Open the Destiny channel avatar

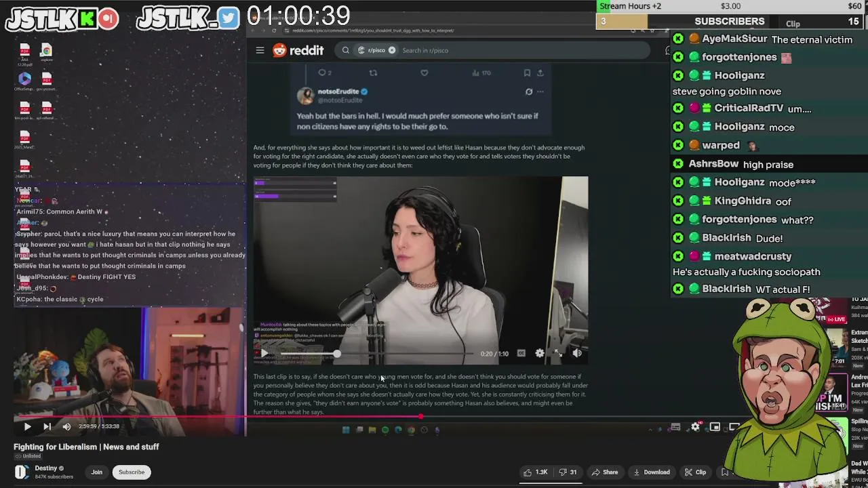click(x=21, y=472)
